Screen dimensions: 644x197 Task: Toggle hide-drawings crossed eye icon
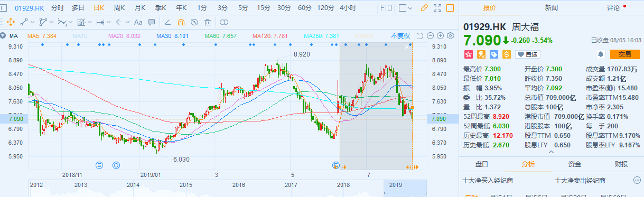194,22
